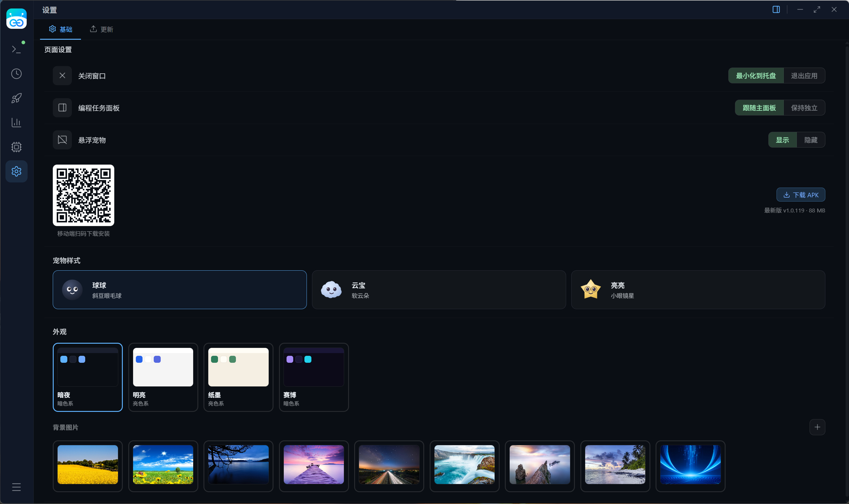Choose the 暗夜 dark theme swatch
This screenshot has height=504, width=849.
(88, 377)
